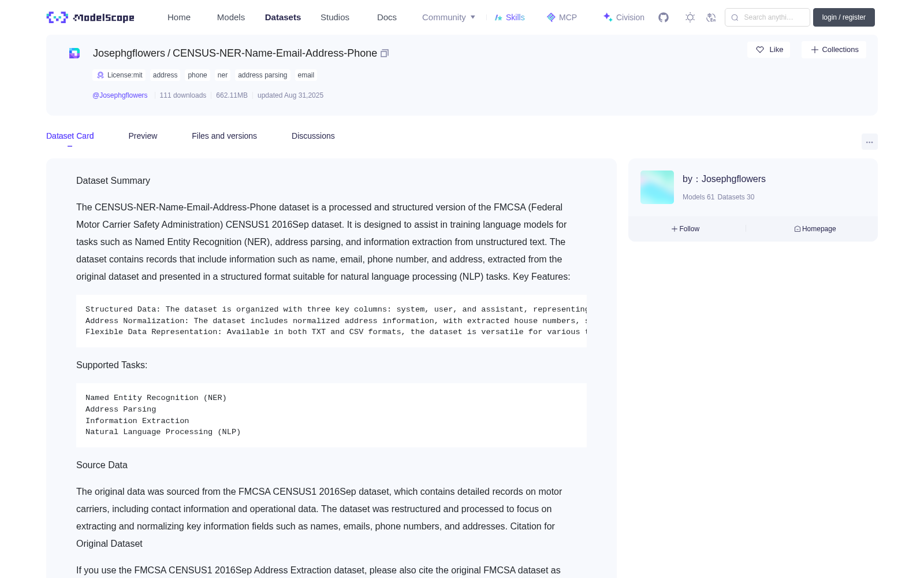Viewport: 924px width, 578px height.
Task: Click the search magnifier icon
Action: (x=735, y=17)
